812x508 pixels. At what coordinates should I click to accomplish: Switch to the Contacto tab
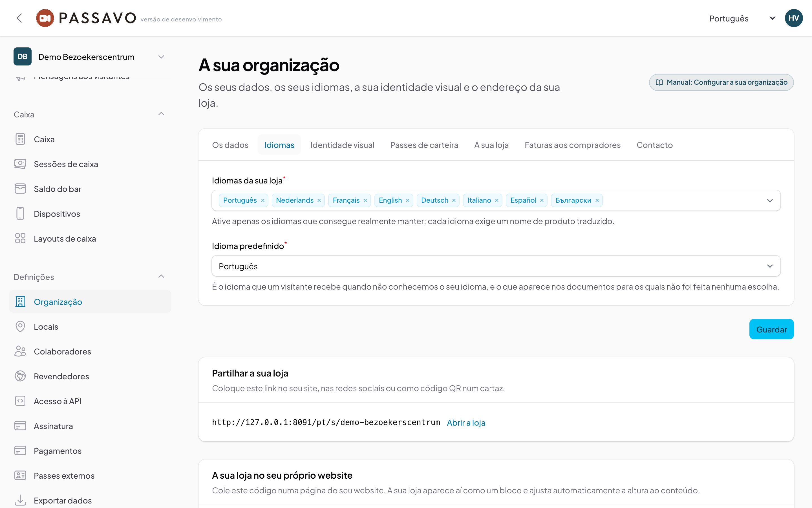tap(655, 145)
